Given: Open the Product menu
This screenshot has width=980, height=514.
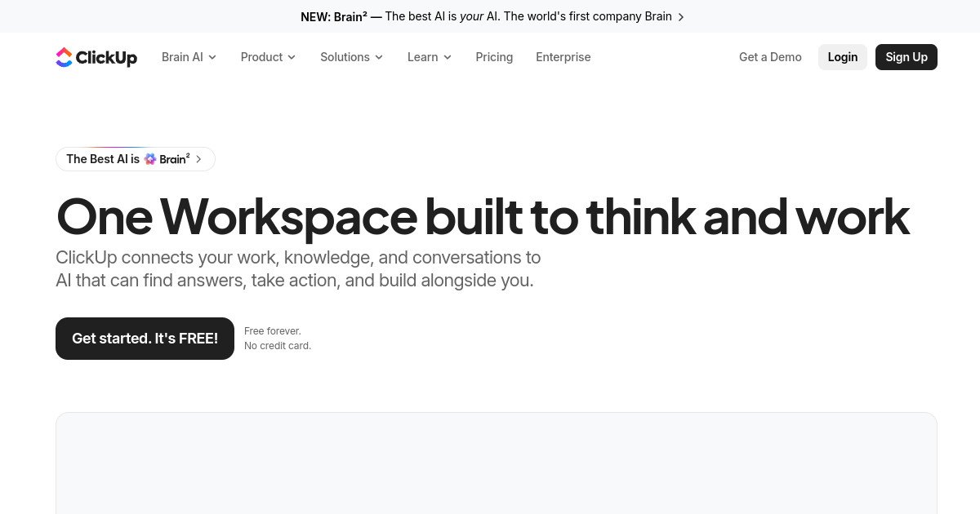Looking at the screenshot, I should tap(268, 57).
